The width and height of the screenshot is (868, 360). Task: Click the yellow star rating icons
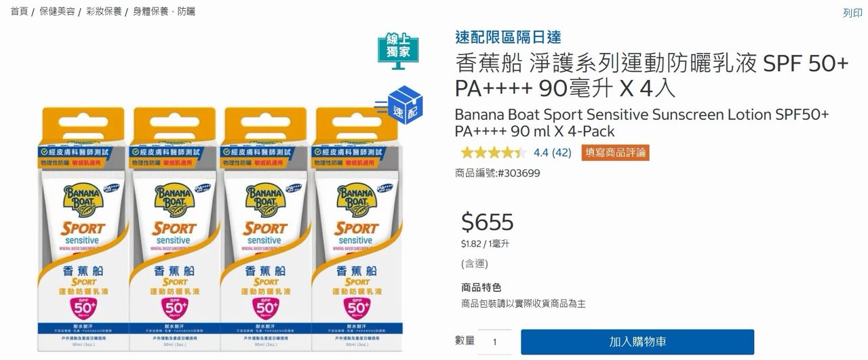click(x=493, y=153)
